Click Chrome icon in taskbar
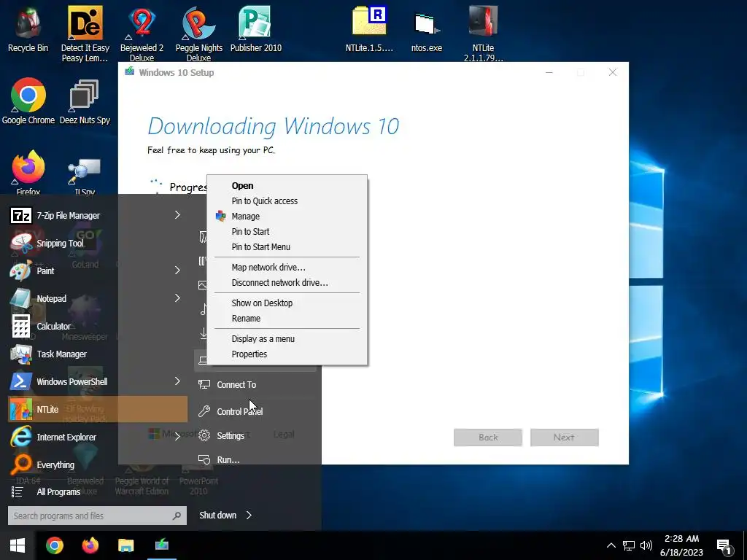The image size is (747, 560). 54,545
